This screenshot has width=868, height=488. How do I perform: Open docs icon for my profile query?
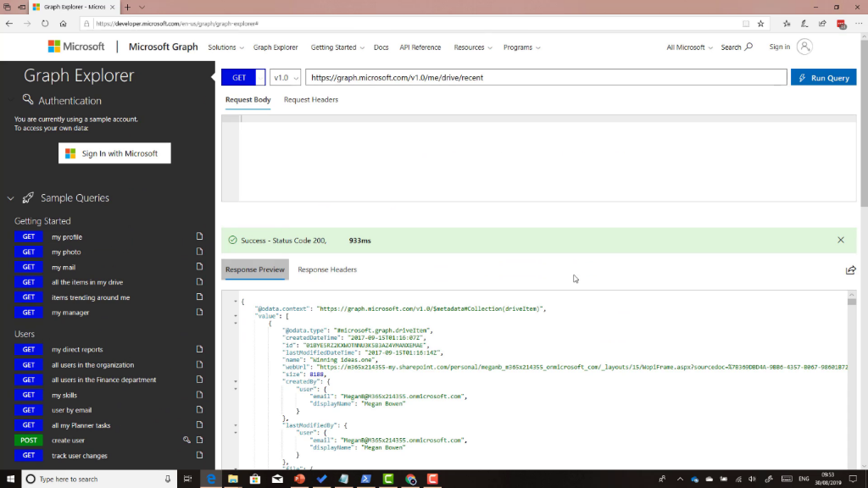199,236
